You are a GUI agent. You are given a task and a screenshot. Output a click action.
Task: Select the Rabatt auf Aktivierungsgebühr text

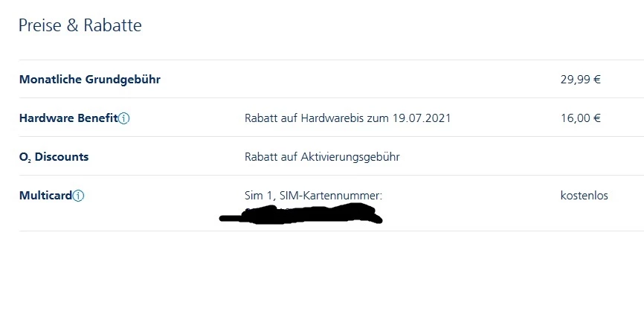pyautogui.click(x=322, y=157)
